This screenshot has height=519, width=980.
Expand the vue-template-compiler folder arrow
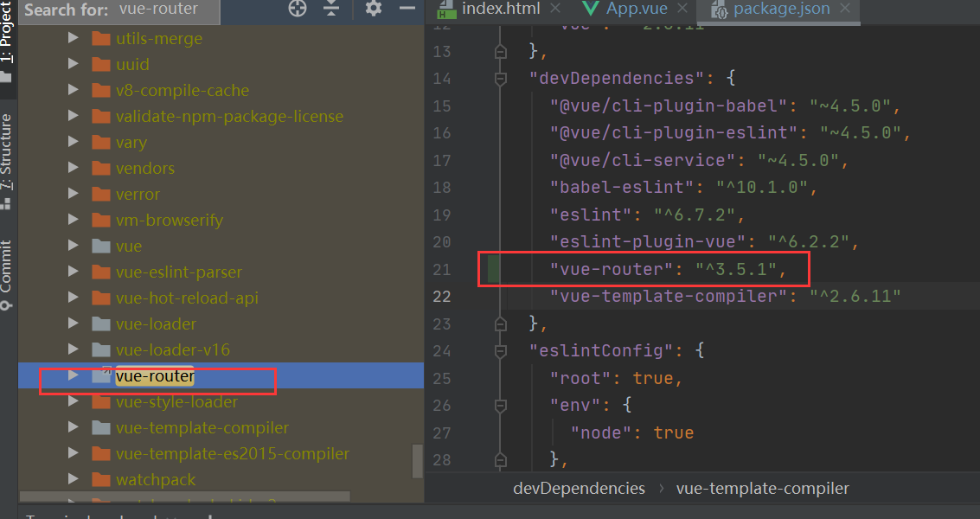(x=74, y=427)
